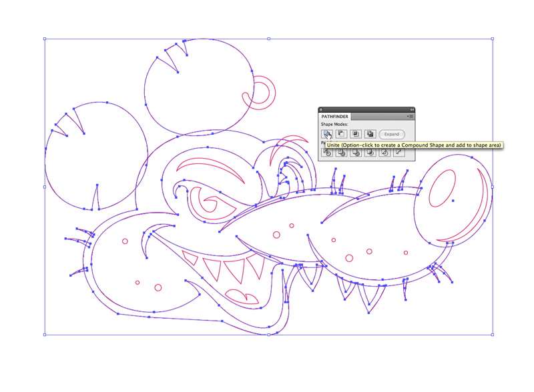
Task: Click the top-center bounding box handle
Action: (x=269, y=39)
